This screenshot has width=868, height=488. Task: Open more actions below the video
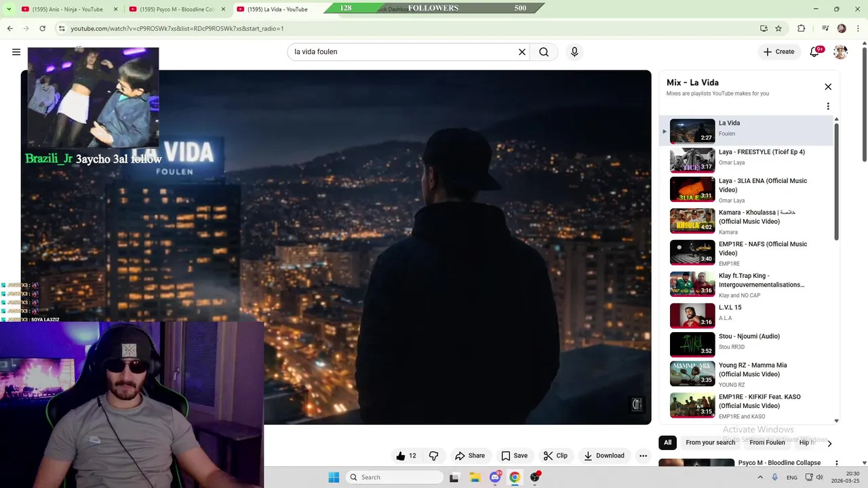[643, 455]
